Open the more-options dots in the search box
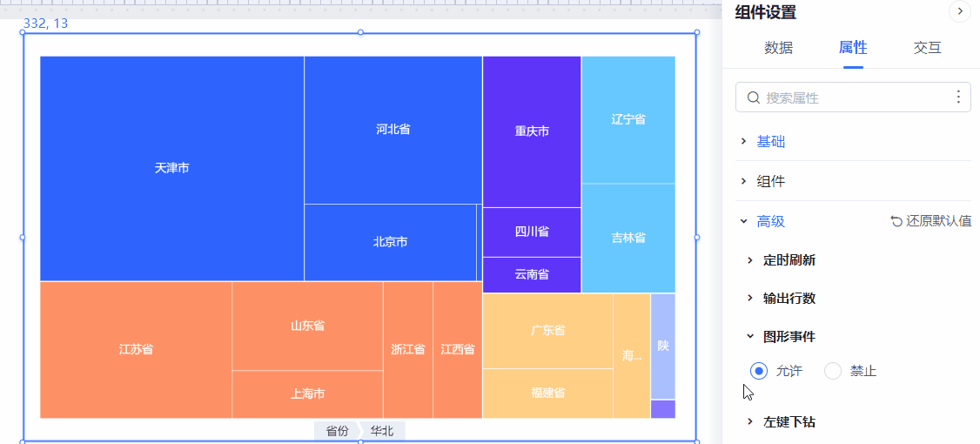Viewport: 980px width, 444px height. (958, 97)
